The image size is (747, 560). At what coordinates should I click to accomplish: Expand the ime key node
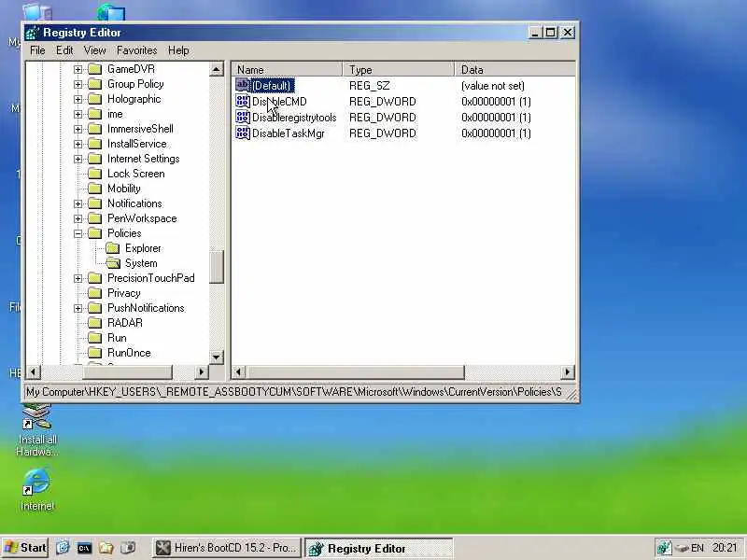(x=78, y=114)
